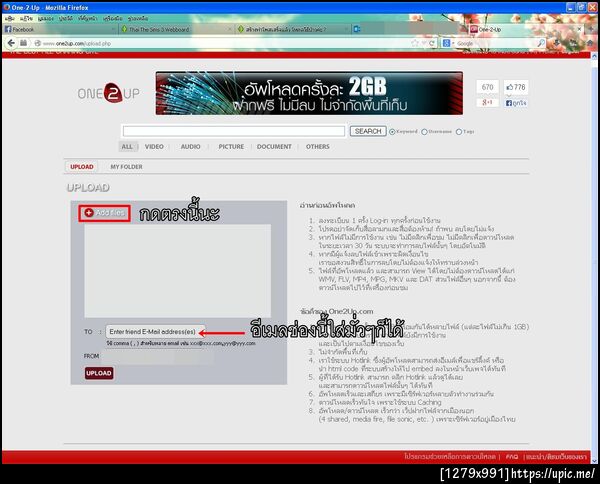Click the address bar URL one2up.com/upload.php
600x484 pixels.
click(x=77, y=44)
